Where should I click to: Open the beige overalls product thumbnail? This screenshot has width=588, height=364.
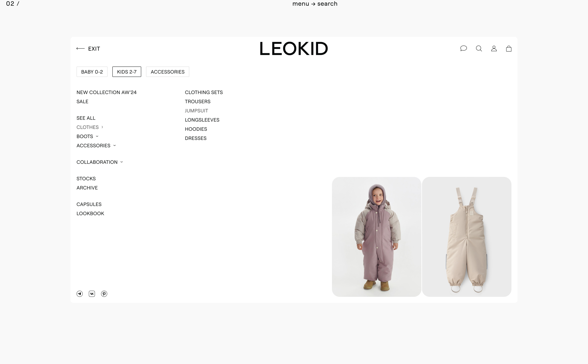point(467,237)
